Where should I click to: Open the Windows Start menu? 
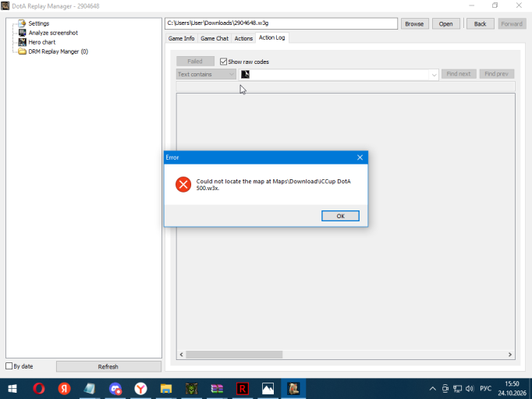click(x=12, y=389)
